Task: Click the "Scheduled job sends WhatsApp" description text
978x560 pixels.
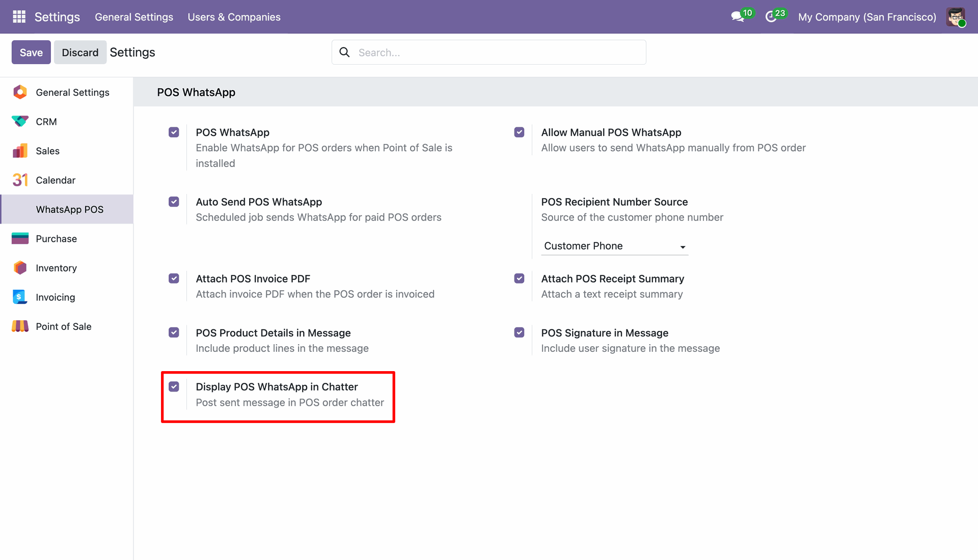Action: tap(318, 217)
